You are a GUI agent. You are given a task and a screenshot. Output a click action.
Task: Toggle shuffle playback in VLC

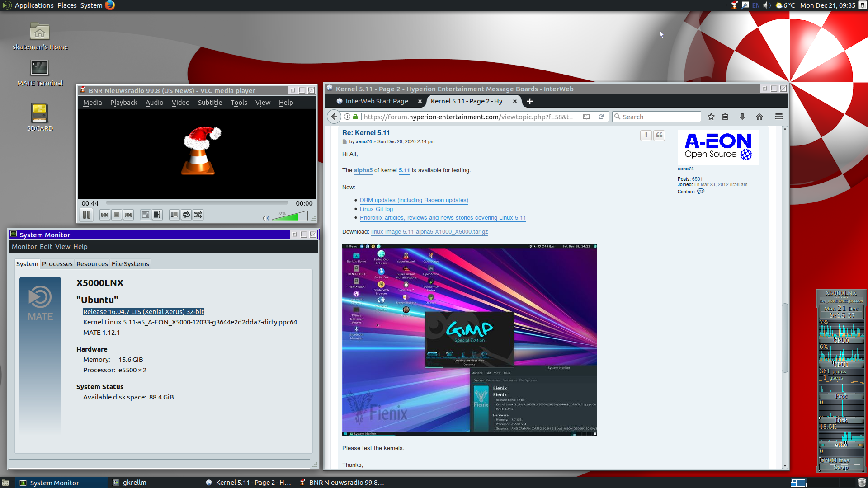[198, 215]
